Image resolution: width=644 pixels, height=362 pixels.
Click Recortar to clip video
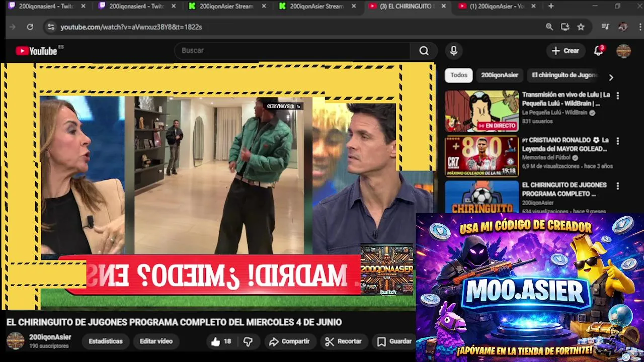(344, 341)
